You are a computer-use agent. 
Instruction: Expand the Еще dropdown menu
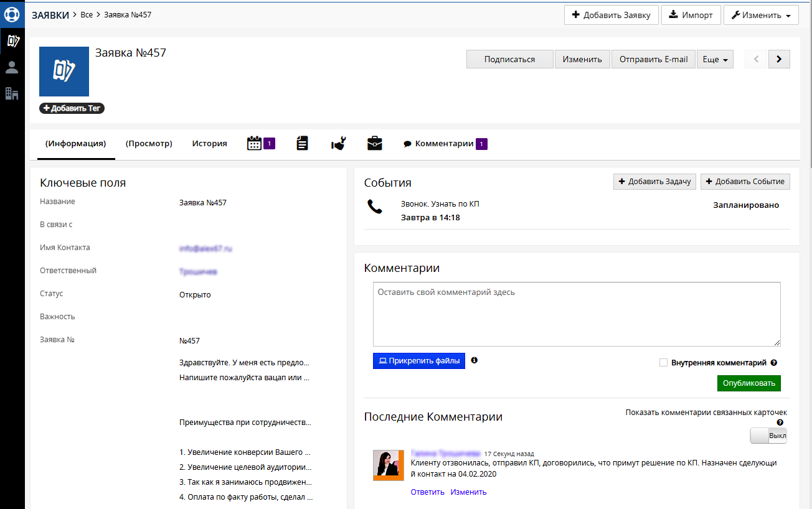[x=715, y=60]
